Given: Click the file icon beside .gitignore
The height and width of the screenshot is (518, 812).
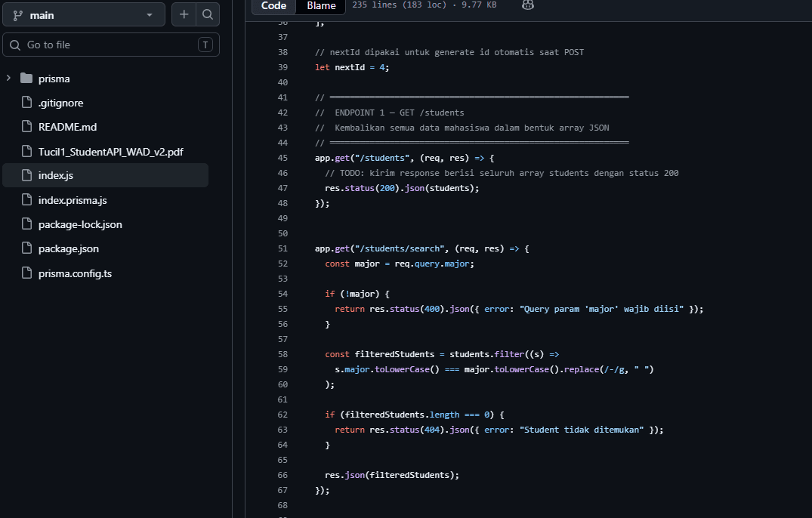Looking at the screenshot, I should pyautogui.click(x=26, y=102).
